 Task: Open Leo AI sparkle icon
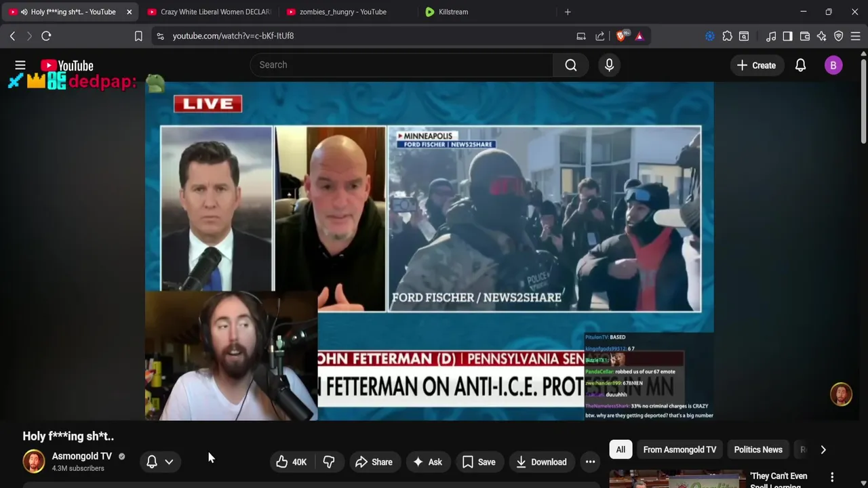822,36
